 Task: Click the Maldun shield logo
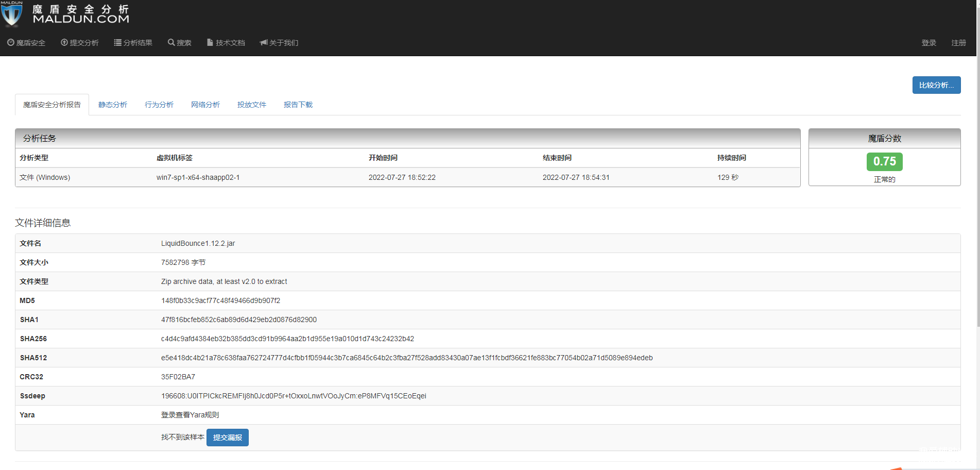pos(12,14)
